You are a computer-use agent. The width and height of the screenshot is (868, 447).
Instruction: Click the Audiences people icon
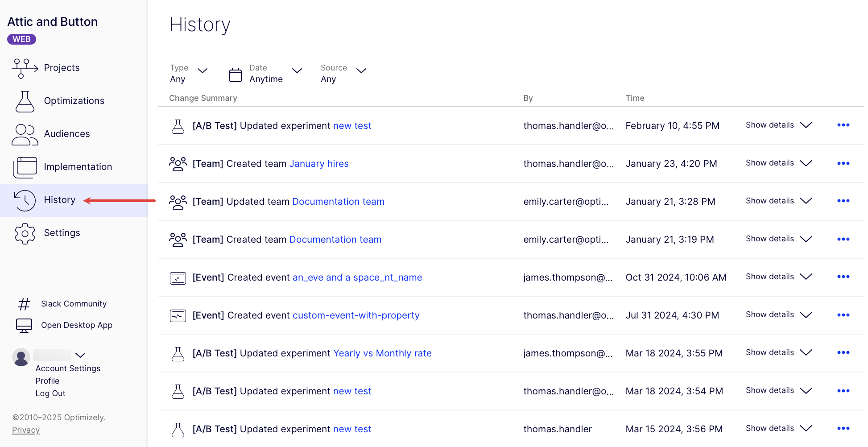click(x=25, y=134)
